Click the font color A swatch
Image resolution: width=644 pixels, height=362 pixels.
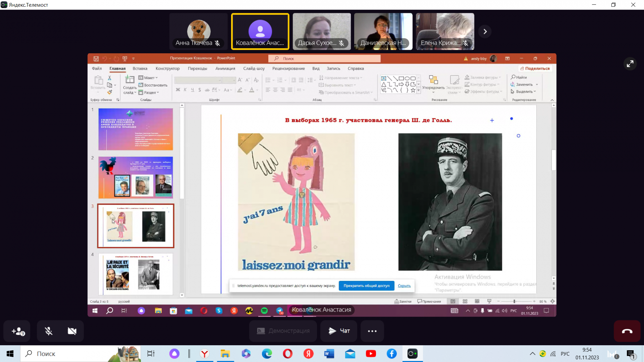pyautogui.click(x=252, y=90)
